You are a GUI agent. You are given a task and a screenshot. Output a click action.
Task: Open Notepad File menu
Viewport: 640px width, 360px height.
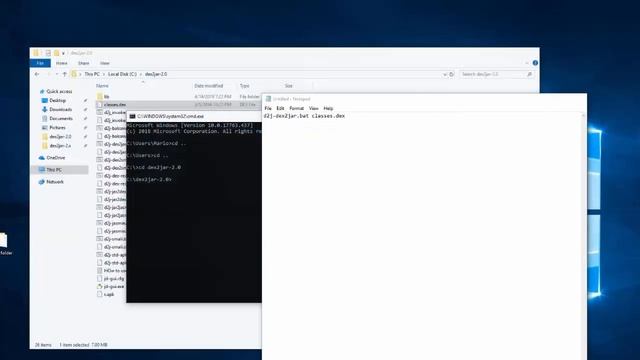[268, 108]
